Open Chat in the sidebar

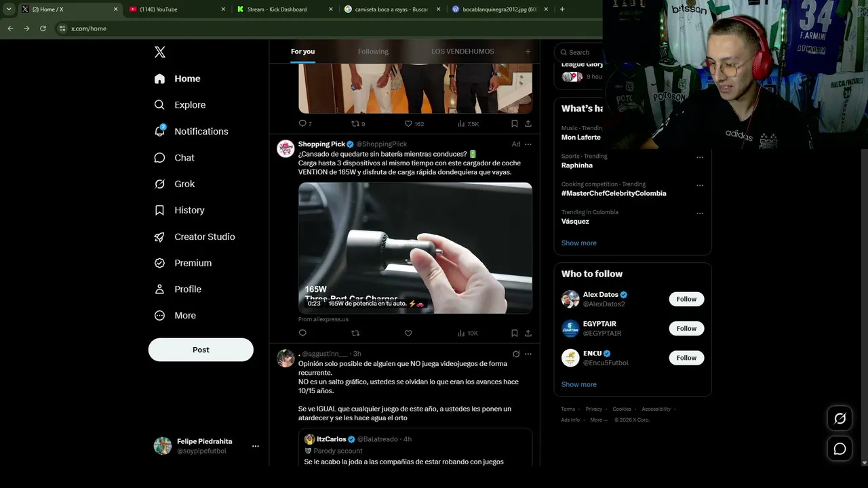[174, 158]
